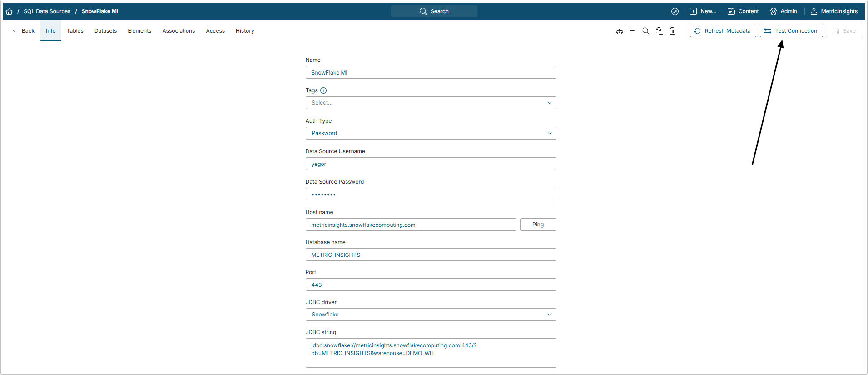Image resolution: width=868 pixels, height=375 pixels.
Task: Duplicate the data source with copy icon
Action: tap(659, 31)
